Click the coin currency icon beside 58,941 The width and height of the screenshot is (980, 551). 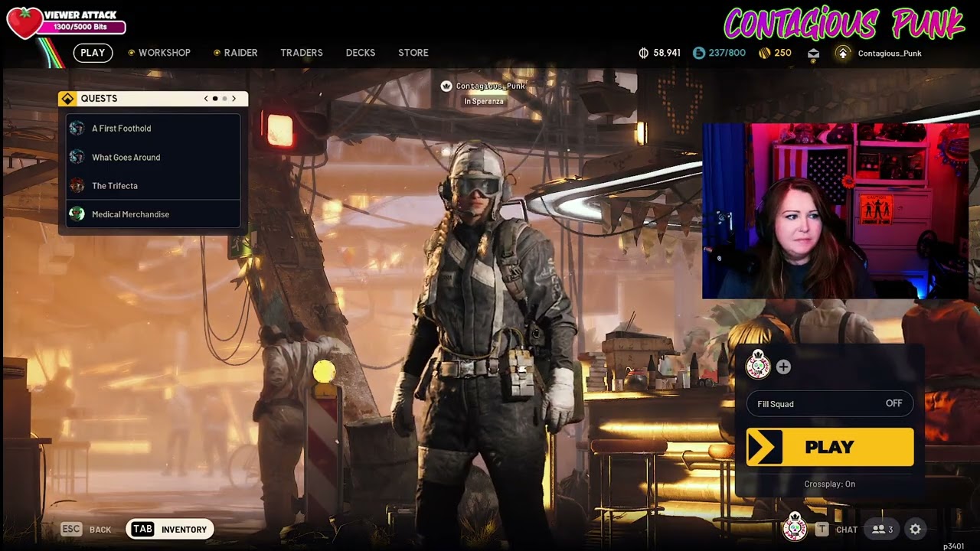(643, 53)
